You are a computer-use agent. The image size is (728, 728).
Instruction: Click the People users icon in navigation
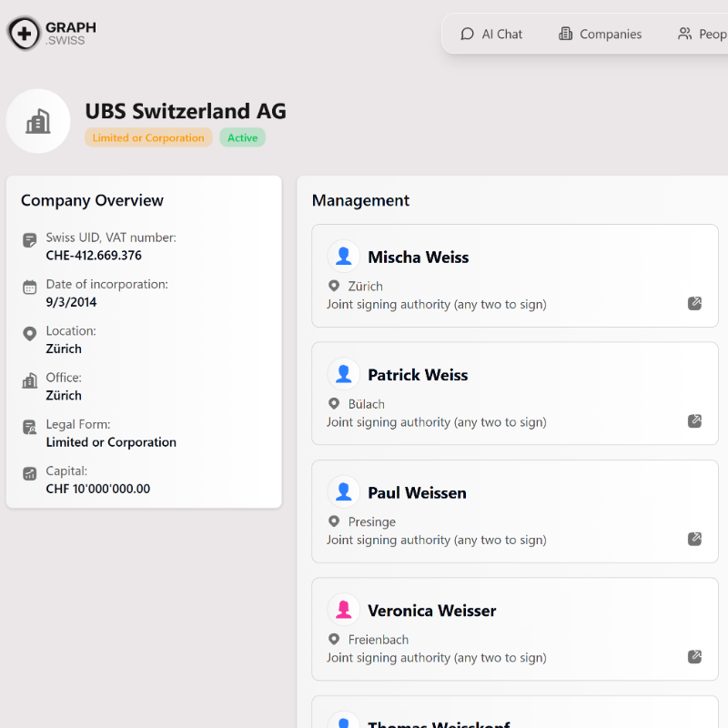tap(684, 34)
